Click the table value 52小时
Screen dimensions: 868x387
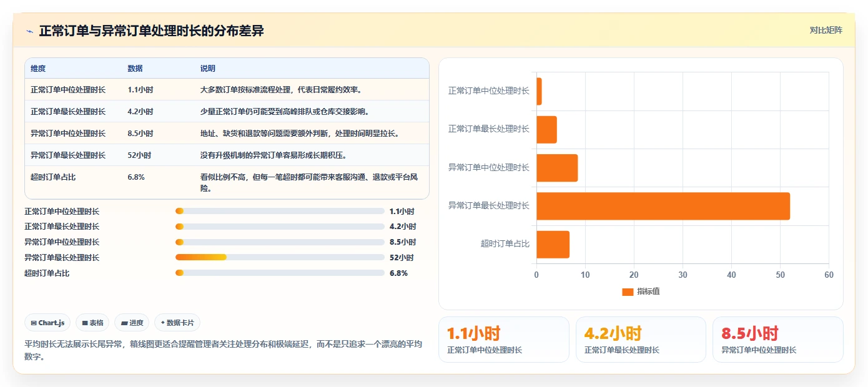139,155
